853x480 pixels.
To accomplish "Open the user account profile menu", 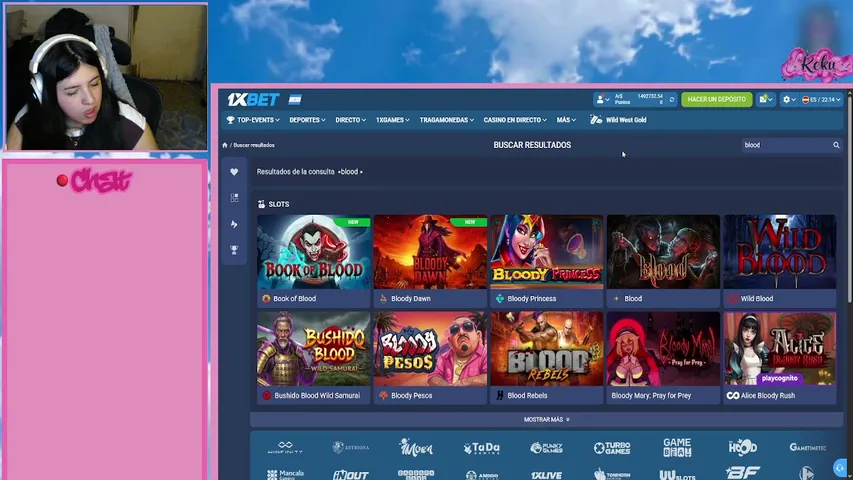I will click(603, 100).
